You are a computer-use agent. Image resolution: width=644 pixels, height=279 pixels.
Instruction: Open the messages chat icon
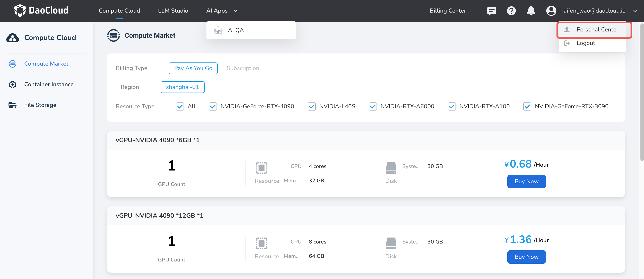click(x=491, y=11)
